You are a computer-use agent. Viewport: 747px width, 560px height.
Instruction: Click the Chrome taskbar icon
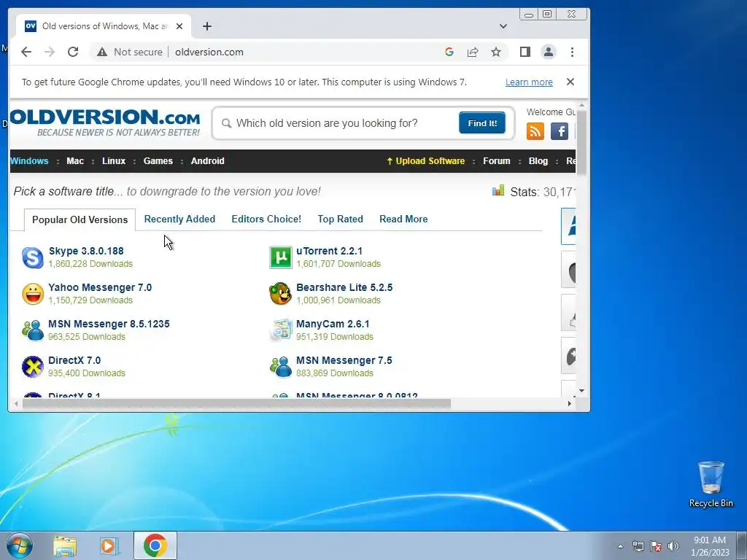coord(155,545)
